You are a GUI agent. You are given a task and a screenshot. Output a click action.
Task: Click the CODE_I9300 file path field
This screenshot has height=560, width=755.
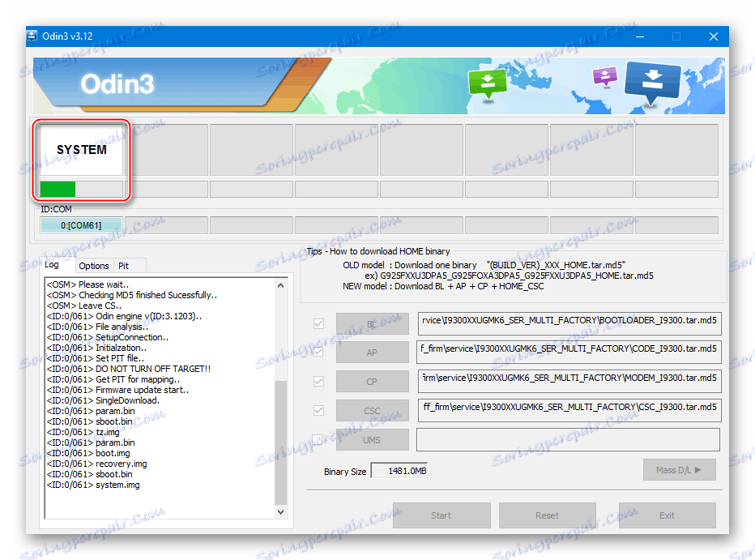coord(569,353)
